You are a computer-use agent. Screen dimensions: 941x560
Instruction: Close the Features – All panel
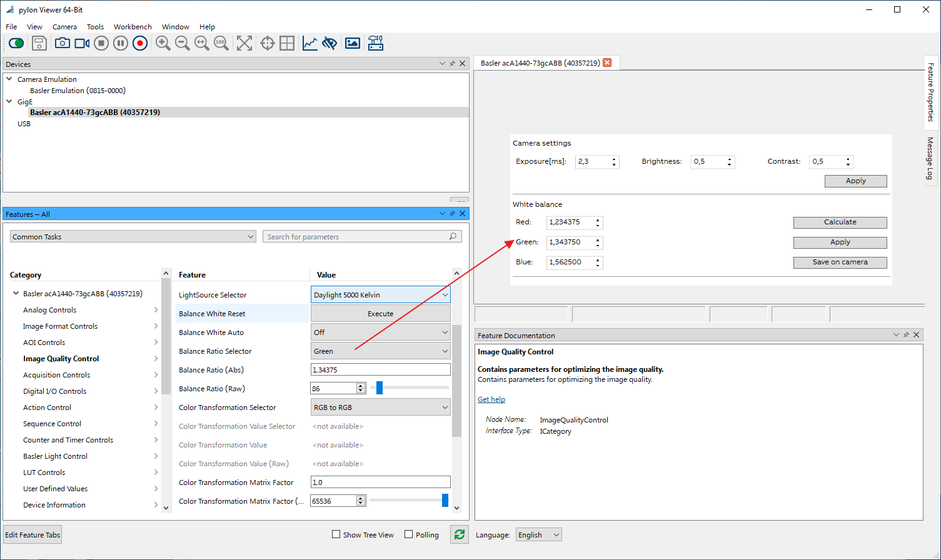[x=463, y=214]
